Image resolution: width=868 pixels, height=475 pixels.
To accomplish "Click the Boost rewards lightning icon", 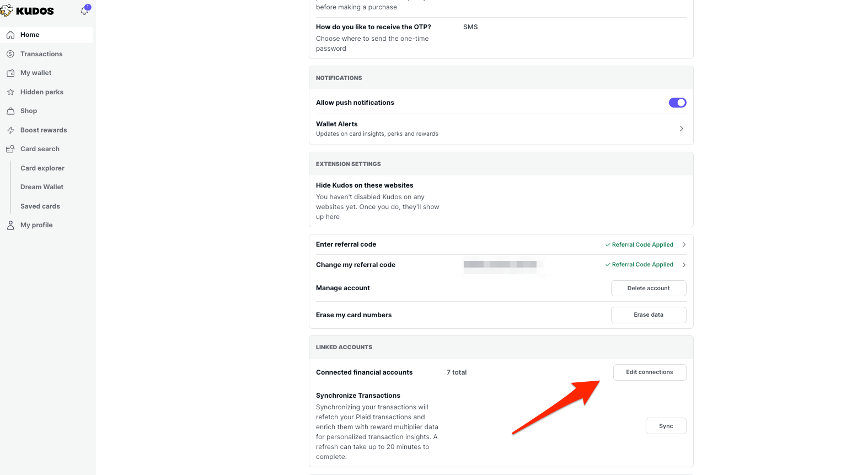I will [x=10, y=130].
